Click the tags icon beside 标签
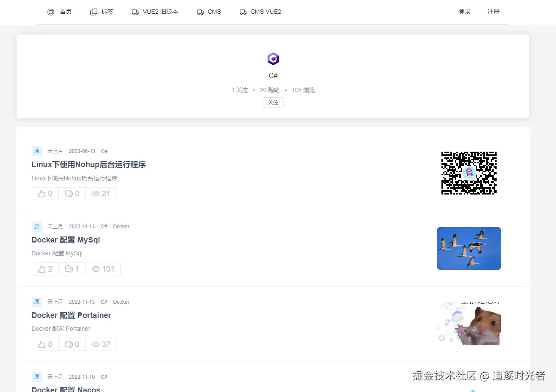556x392 pixels. [94, 12]
